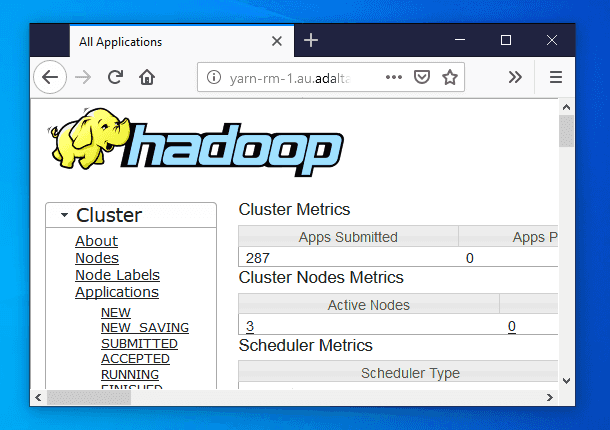Click horizontal scrollbar right arrow
Image resolution: width=610 pixels, height=430 pixels.
tap(550, 397)
